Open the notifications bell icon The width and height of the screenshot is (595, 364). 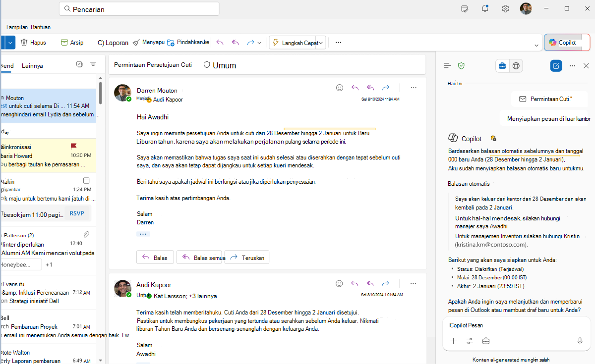pos(485,8)
